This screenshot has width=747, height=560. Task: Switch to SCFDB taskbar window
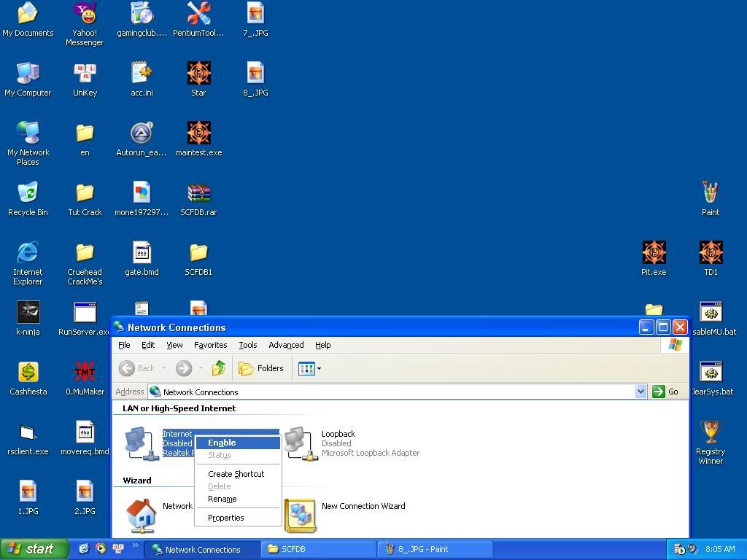point(318,549)
